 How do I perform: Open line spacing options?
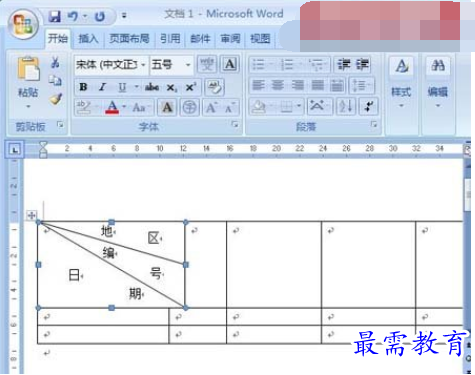pyautogui.click(x=362, y=86)
